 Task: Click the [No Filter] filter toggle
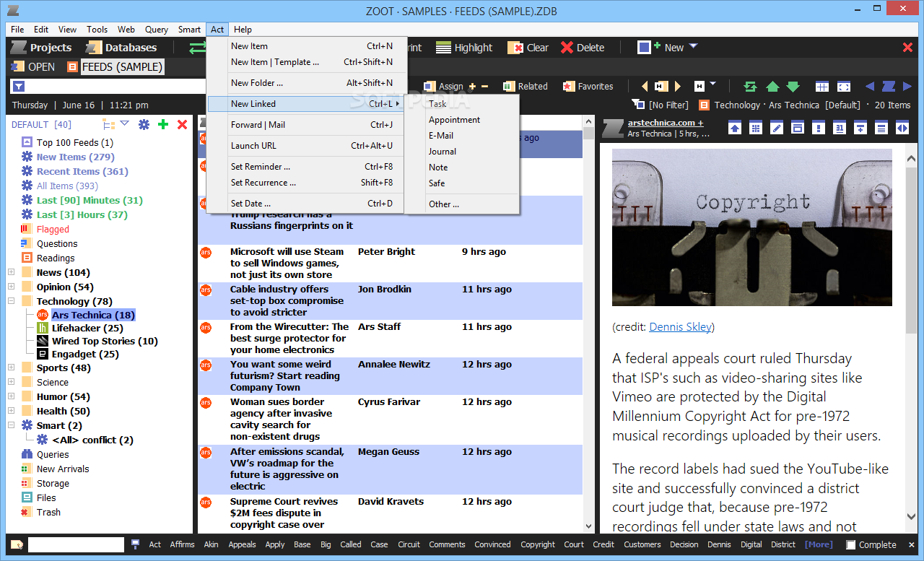tap(661, 105)
